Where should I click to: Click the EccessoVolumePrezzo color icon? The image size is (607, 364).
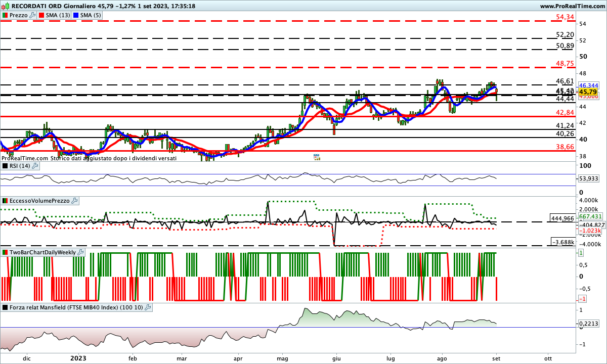click(x=5, y=201)
